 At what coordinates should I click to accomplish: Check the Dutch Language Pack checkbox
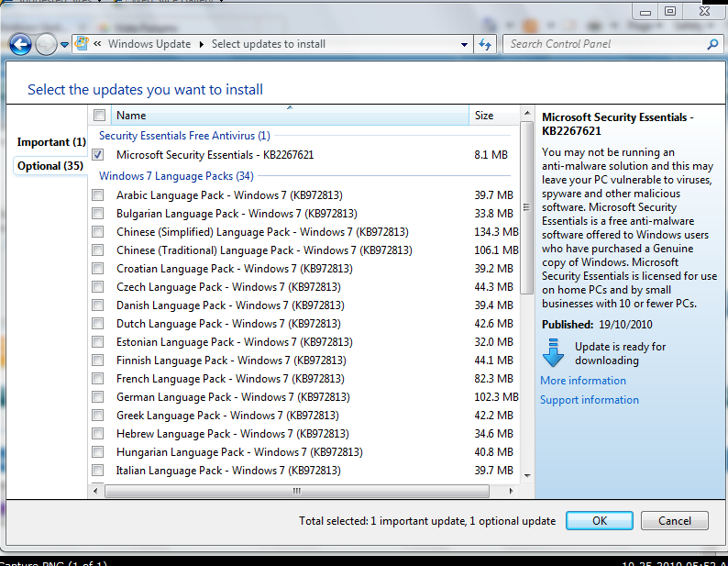click(x=98, y=324)
